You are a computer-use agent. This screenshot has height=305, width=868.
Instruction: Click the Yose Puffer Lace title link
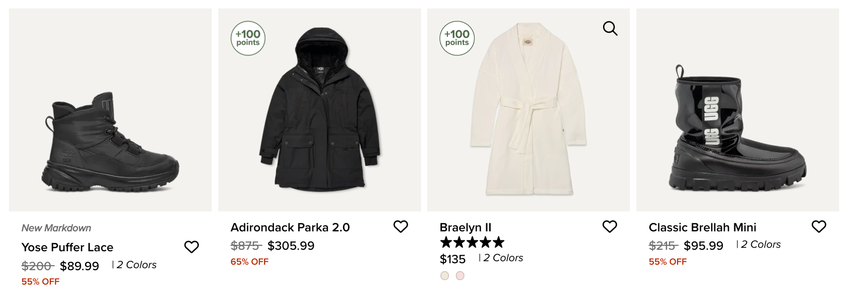pos(68,247)
